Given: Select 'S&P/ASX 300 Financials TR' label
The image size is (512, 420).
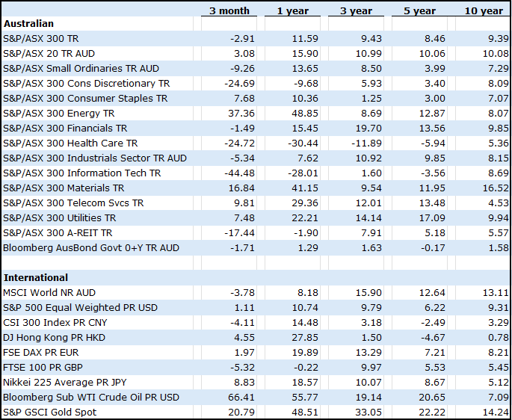Looking at the screenshot, I should (x=65, y=128).
